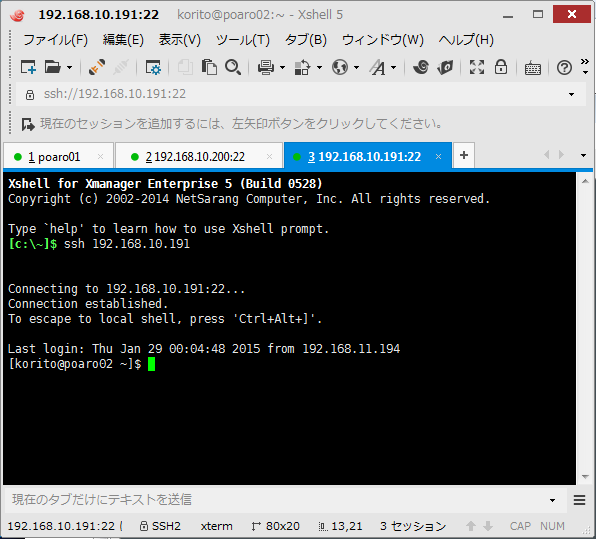Click the Copy icon in toolbar
Viewport: 596px width, 539px height.
[x=185, y=67]
